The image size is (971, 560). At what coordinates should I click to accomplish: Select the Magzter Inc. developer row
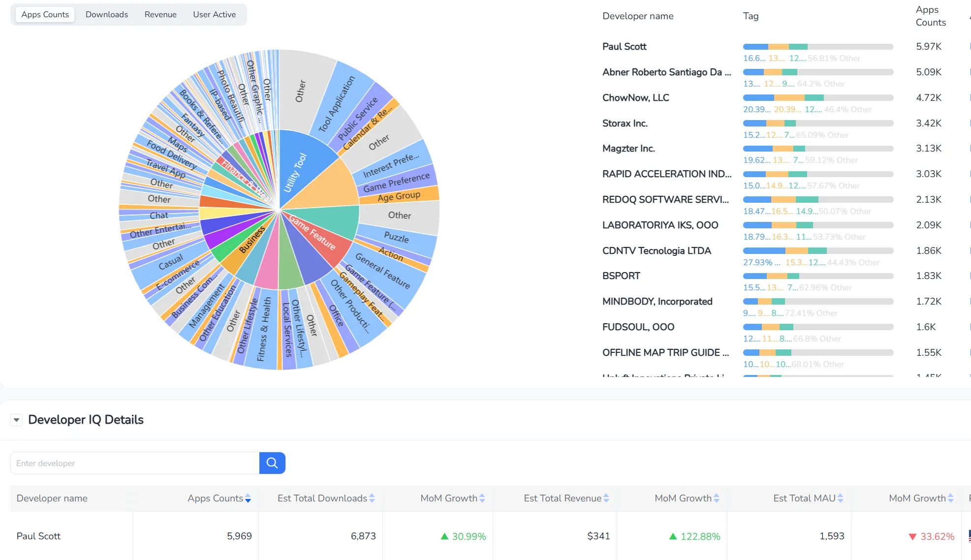[628, 149]
